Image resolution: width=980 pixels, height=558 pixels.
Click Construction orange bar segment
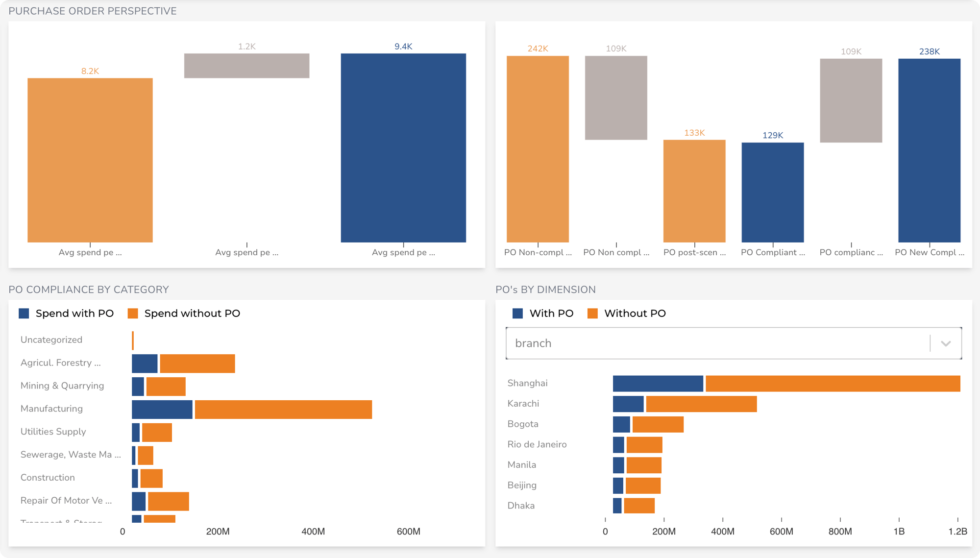(x=151, y=479)
